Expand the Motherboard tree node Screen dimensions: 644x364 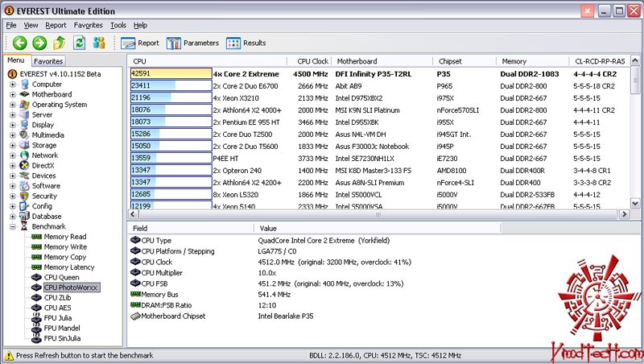13,94
